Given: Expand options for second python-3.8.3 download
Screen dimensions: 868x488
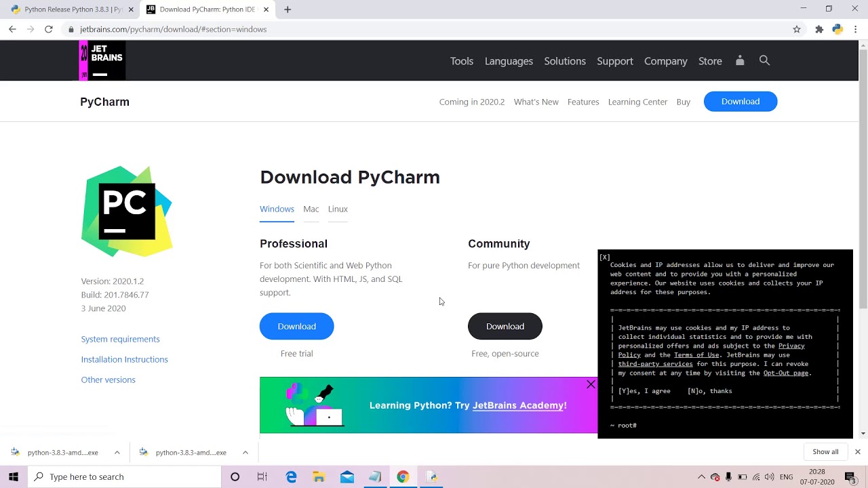Looking at the screenshot, I should [x=245, y=452].
